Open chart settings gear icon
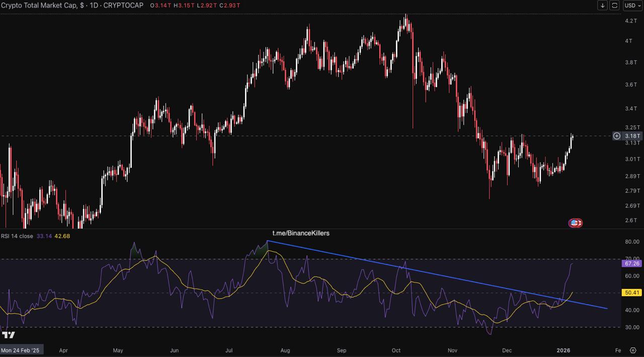 pyautogui.click(x=633, y=350)
